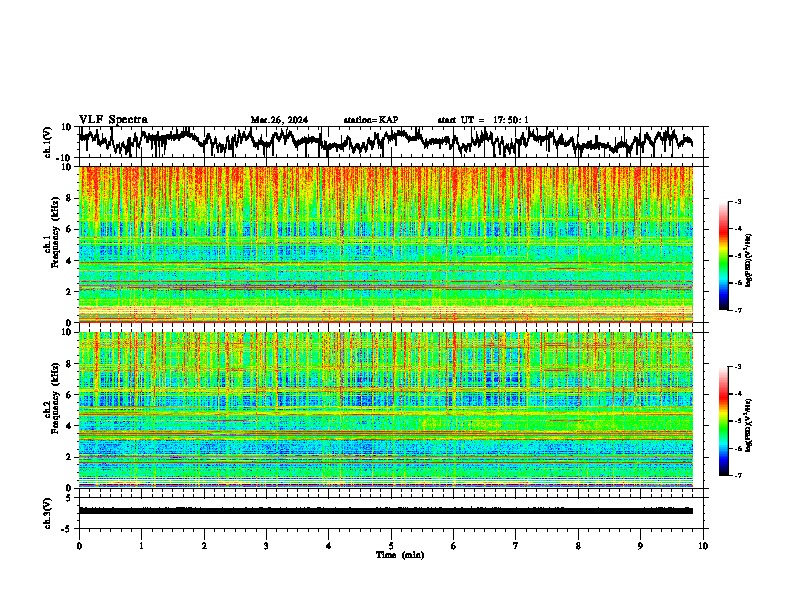Click the ch.2 color bar log(PSD) label

748,425
